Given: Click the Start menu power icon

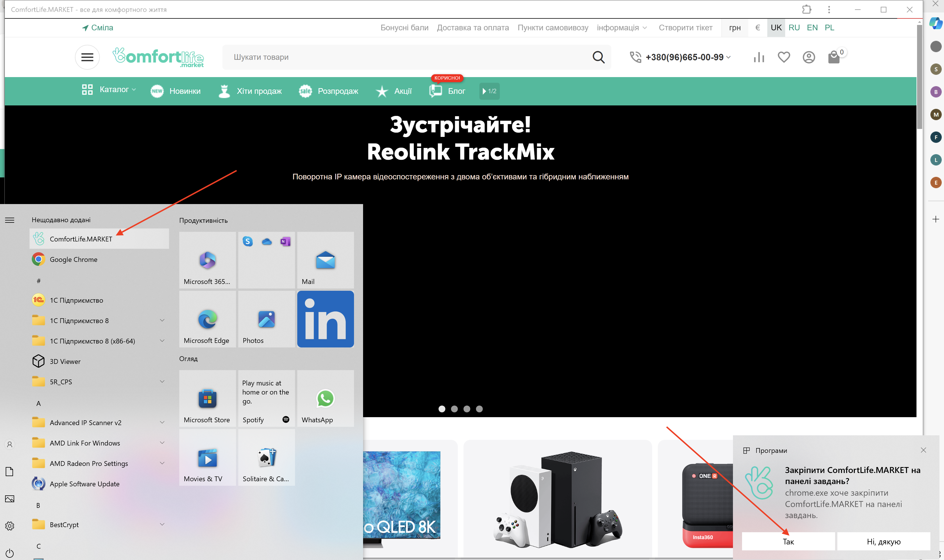Looking at the screenshot, I should coord(9,553).
